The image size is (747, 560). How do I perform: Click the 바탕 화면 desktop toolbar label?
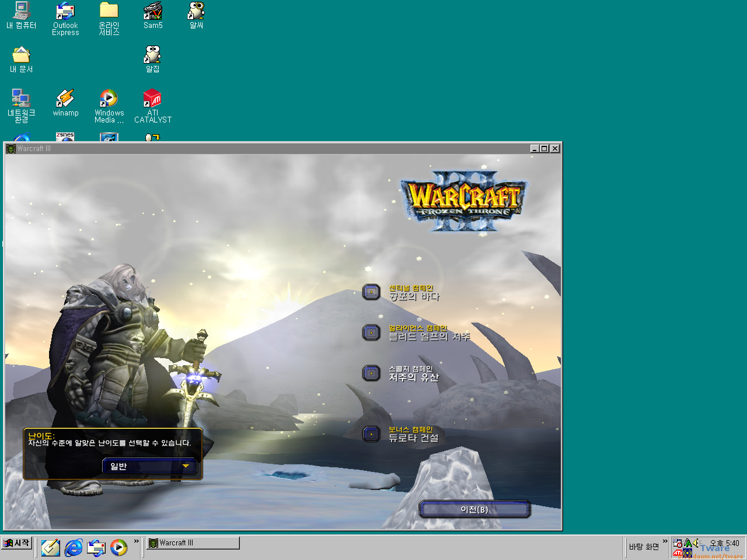pyautogui.click(x=644, y=547)
